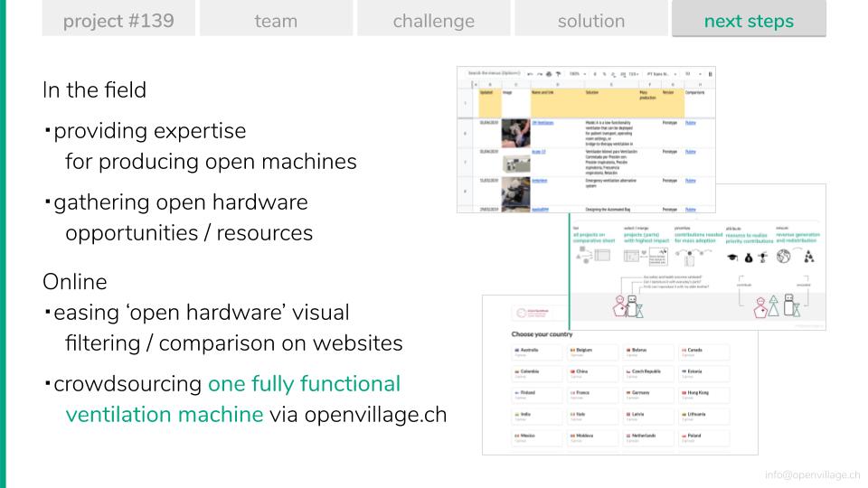The image size is (868, 488).
Task: Choose the Germany country card
Action: 648,395
